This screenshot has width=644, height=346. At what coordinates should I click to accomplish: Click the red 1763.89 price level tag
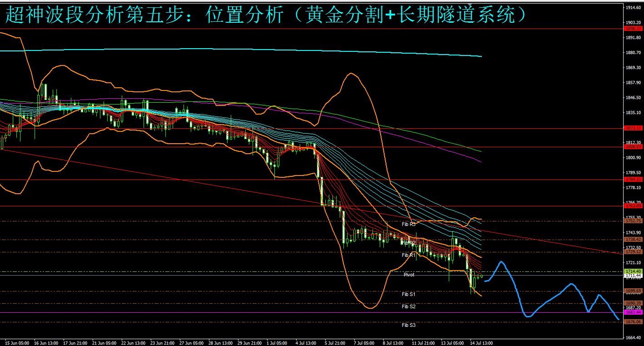tap(633, 206)
